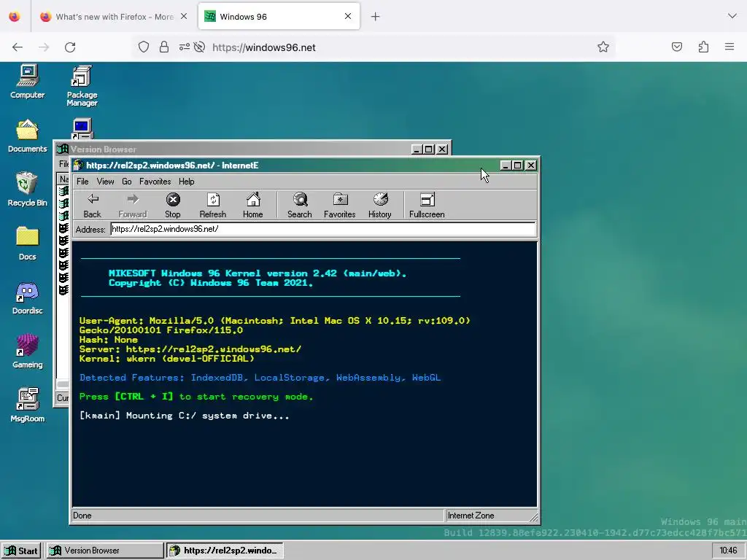Open the Favorites menu in InternetE
747x560 pixels.
(155, 182)
